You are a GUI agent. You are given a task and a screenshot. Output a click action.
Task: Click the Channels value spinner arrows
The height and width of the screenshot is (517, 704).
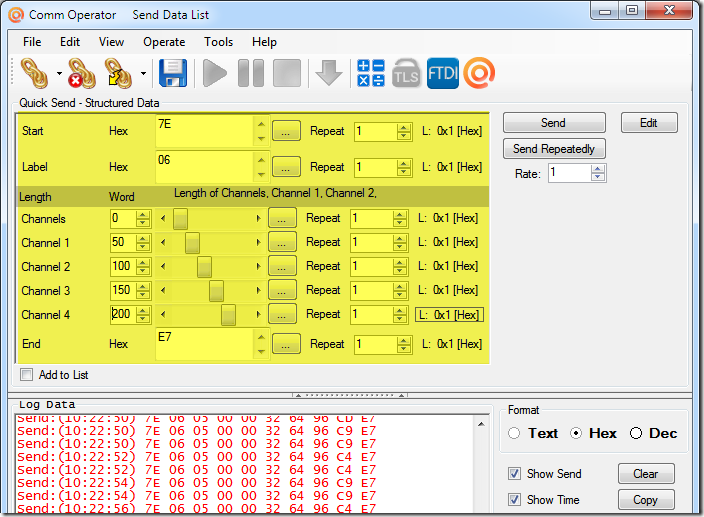(x=143, y=219)
